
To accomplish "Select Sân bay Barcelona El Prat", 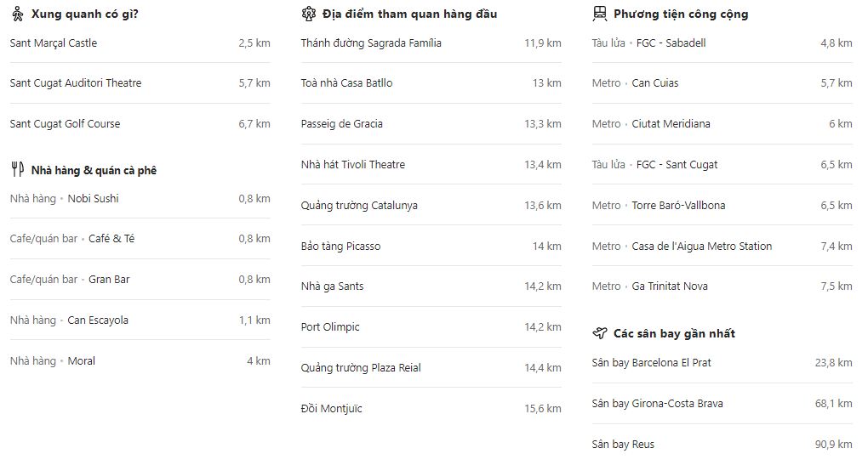I will tap(651, 362).
